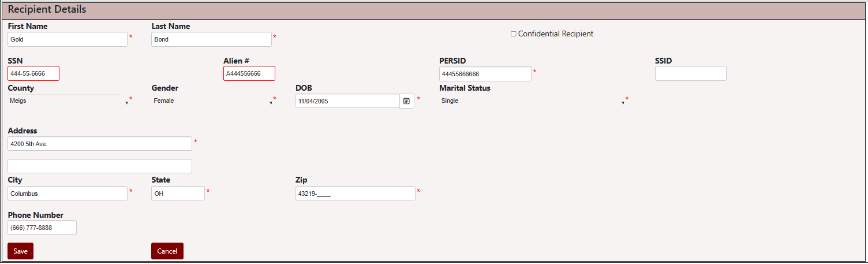868x264 pixels.
Task: Open the Marital Status dropdown
Action: click(x=532, y=101)
